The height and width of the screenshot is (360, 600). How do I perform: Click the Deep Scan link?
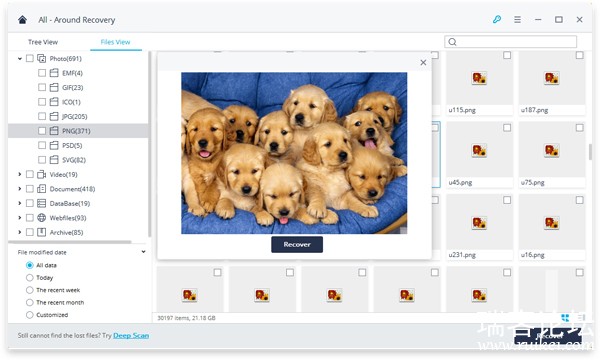point(131,336)
